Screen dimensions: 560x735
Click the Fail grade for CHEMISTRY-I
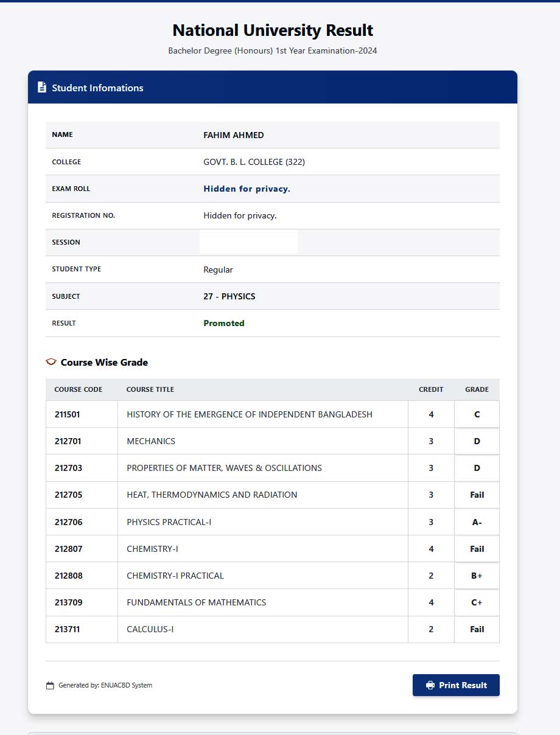(477, 548)
